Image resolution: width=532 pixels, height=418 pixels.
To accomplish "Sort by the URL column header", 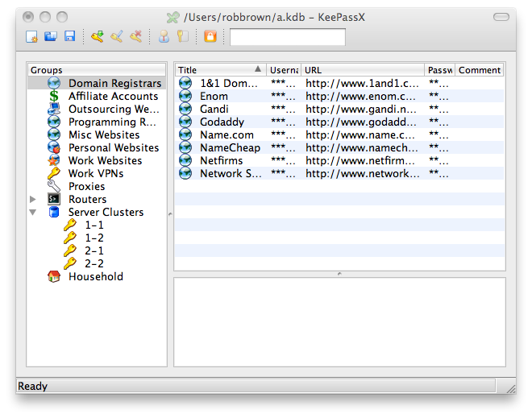I will coord(363,70).
